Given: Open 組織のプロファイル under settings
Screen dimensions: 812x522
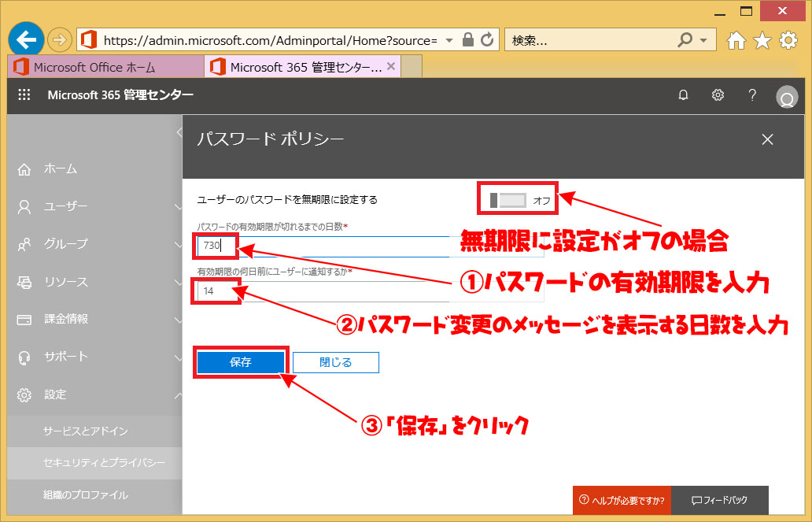Looking at the screenshot, I should [x=95, y=495].
